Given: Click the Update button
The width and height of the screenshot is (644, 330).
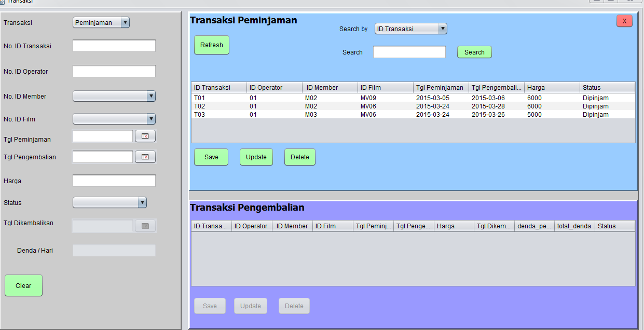Looking at the screenshot, I should (x=256, y=157).
